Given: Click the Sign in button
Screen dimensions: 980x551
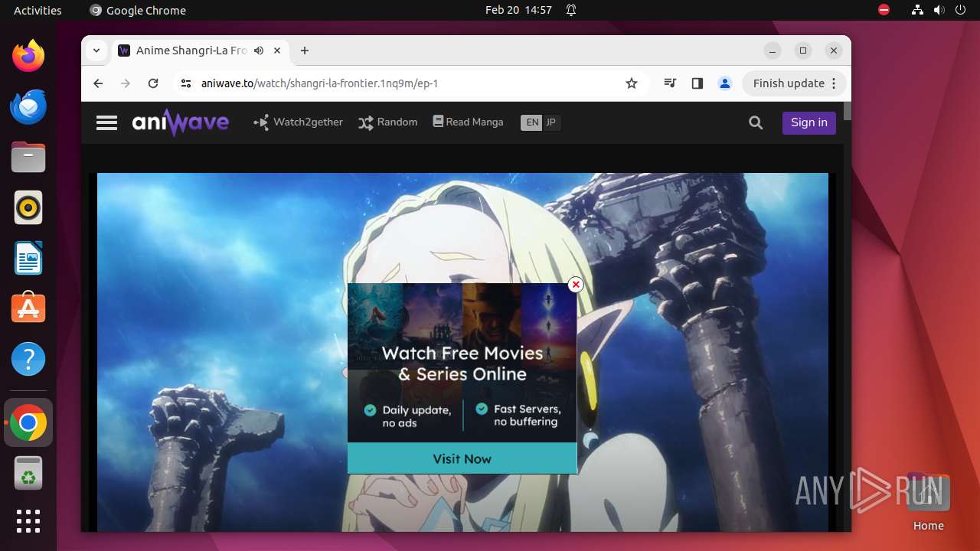Looking at the screenshot, I should (x=809, y=122).
